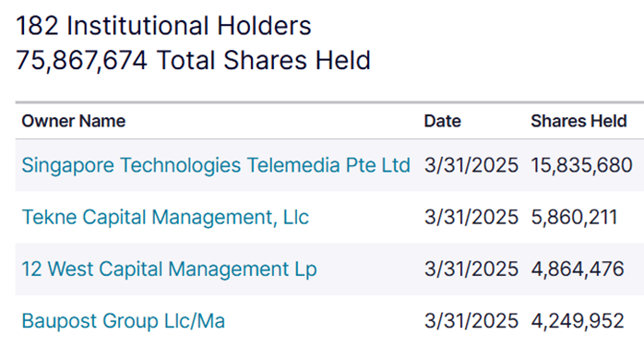Open the Baupost Group Llc/Ma holder page
This screenshot has height=347, width=644.
(124, 321)
